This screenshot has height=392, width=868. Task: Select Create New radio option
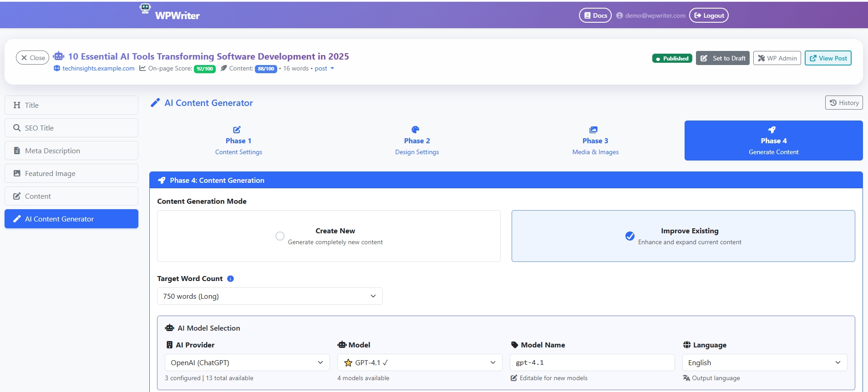pos(280,236)
